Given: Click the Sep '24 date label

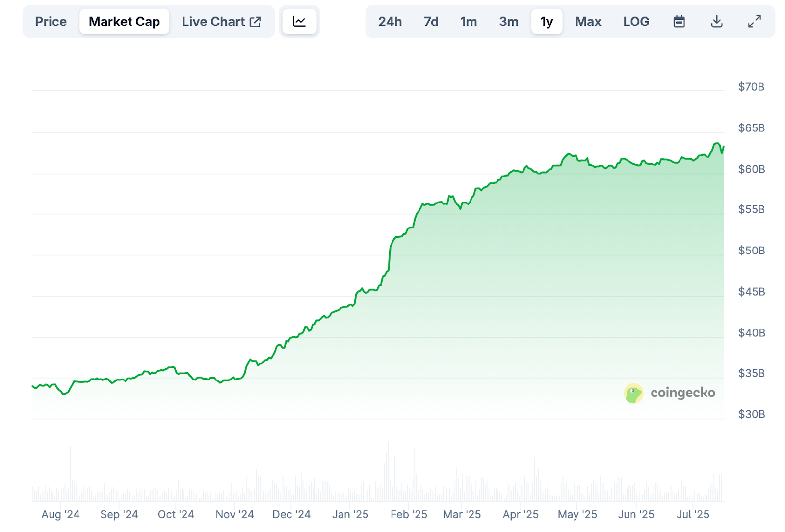Looking at the screenshot, I should click(119, 514).
